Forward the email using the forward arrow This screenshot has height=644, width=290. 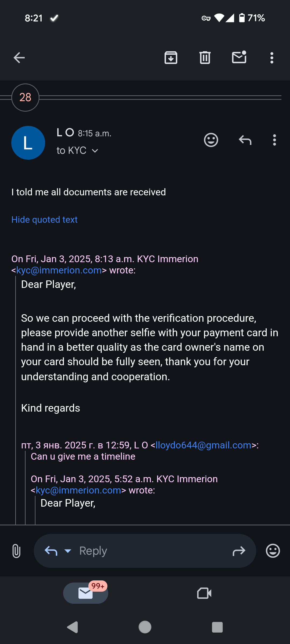[239, 551]
